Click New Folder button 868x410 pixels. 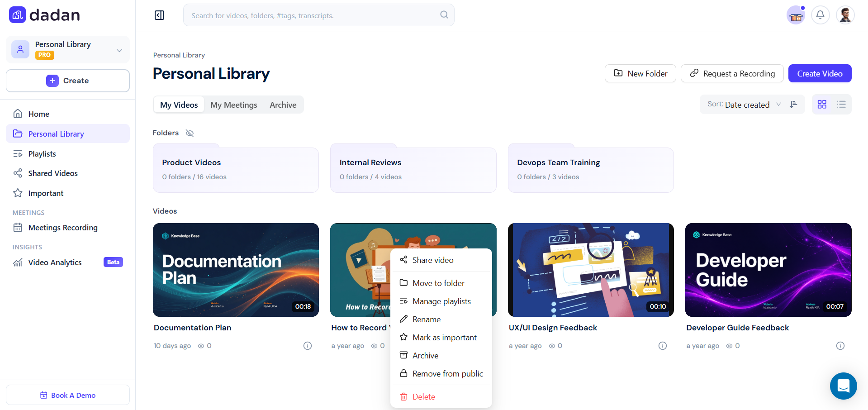(x=640, y=73)
